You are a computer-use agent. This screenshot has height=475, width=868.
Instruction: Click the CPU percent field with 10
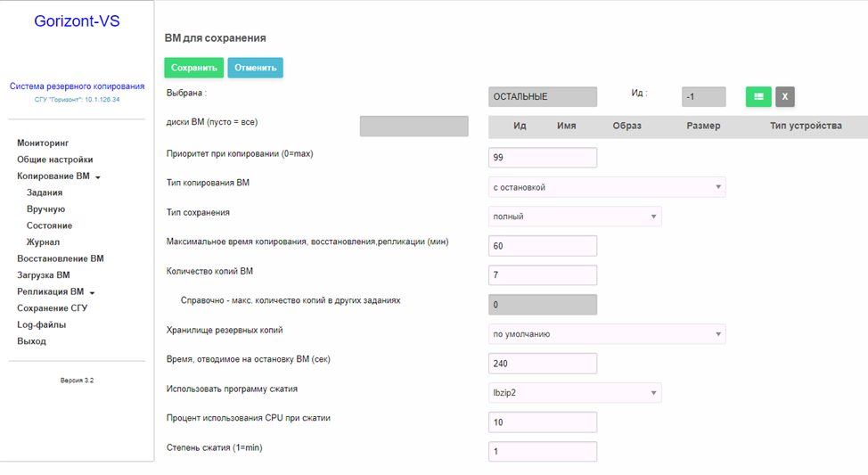pyautogui.click(x=543, y=422)
